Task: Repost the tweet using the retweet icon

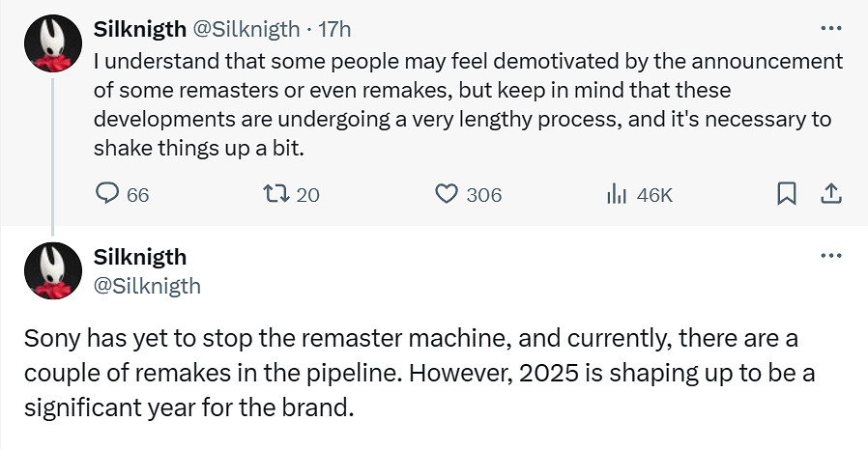Action: pyautogui.click(x=274, y=194)
